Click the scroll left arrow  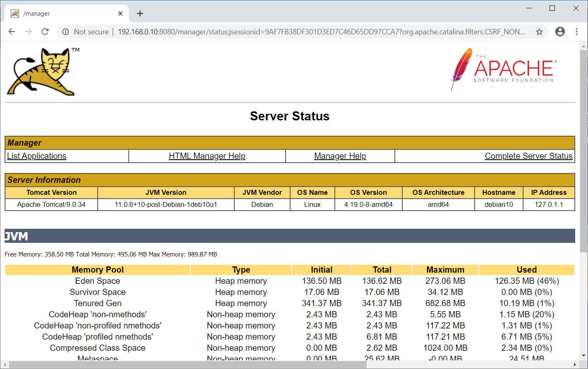[5, 364]
